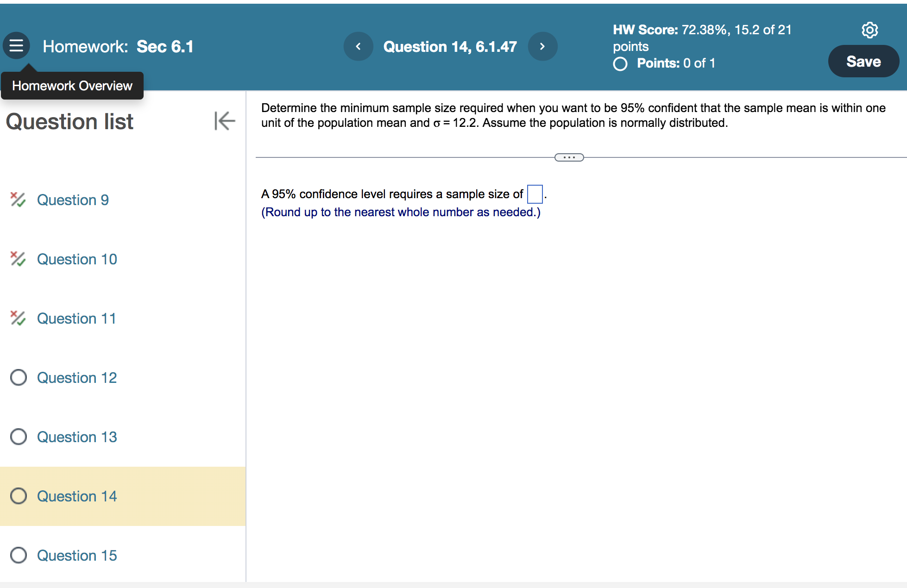Click Question 10 partial-credit status icon
This screenshot has height=588, width=907.
coord(18,259)
